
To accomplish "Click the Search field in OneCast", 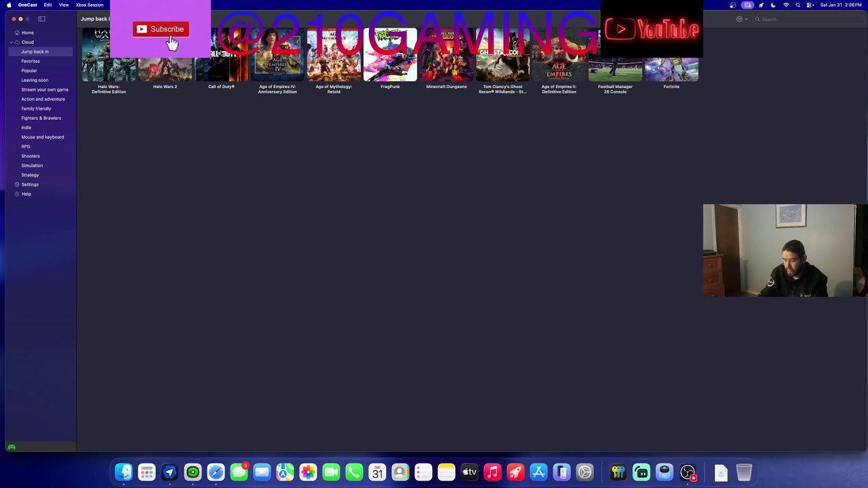I will tap(807, 19).
